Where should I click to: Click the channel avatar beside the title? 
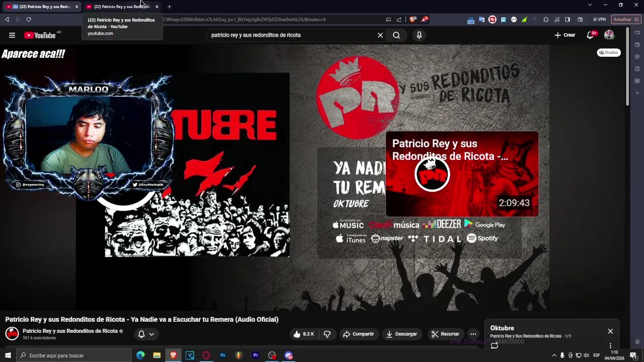pos(12,333)
